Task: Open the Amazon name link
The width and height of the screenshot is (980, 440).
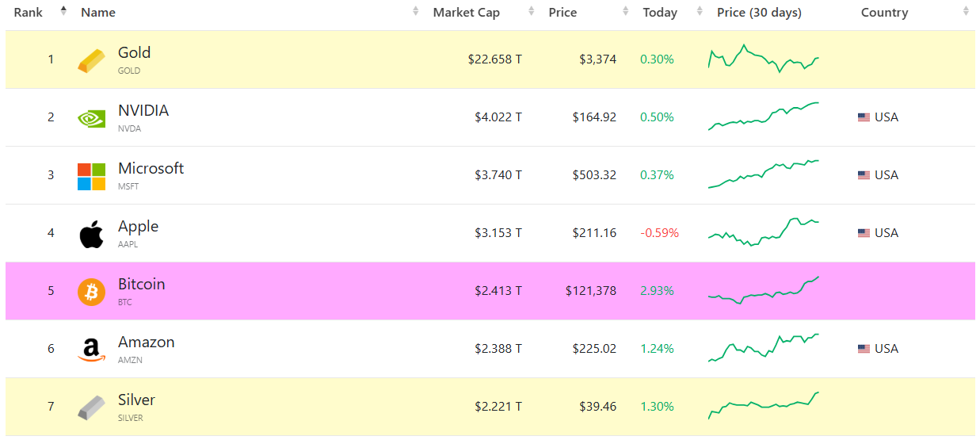Action: [146, 342]
